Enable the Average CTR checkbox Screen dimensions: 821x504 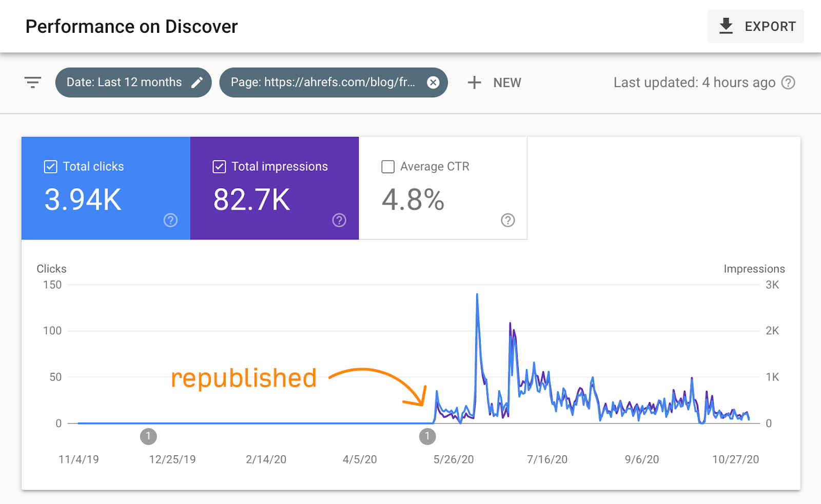[x=388, y=167]
